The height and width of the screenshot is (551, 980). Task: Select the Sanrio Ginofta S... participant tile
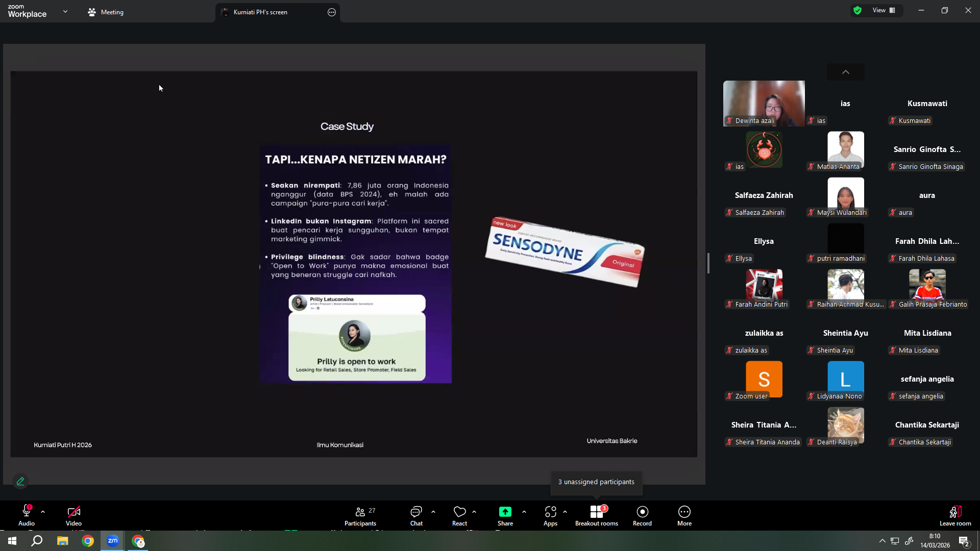[927, 149]
